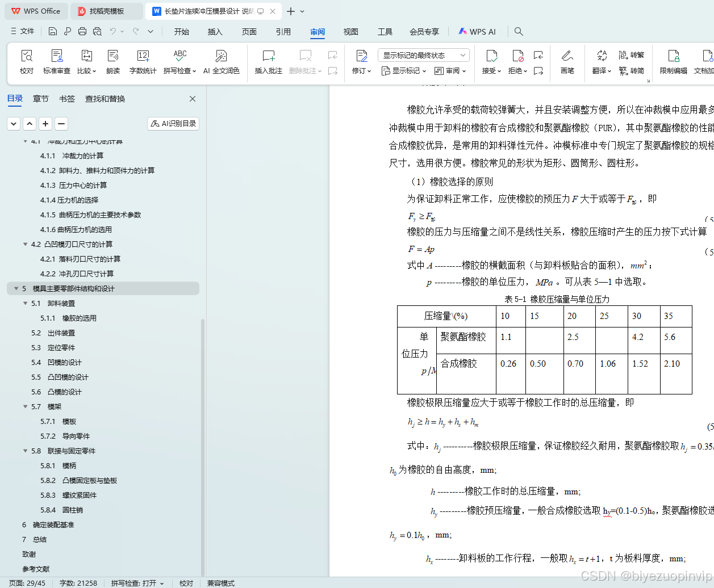The width and height of the screenshot is (714, 588).
Task: Collapse the 5.7 模架 tree node
Action: 25,406
